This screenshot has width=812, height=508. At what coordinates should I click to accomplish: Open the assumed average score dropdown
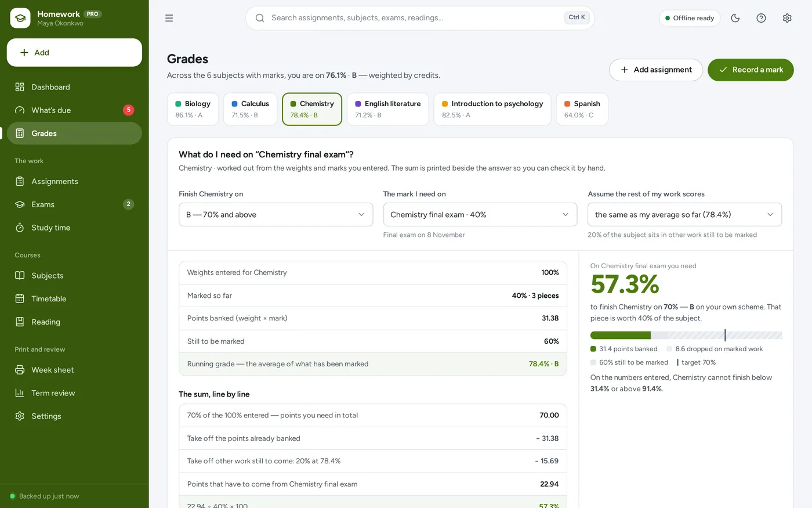click(684, 215)
